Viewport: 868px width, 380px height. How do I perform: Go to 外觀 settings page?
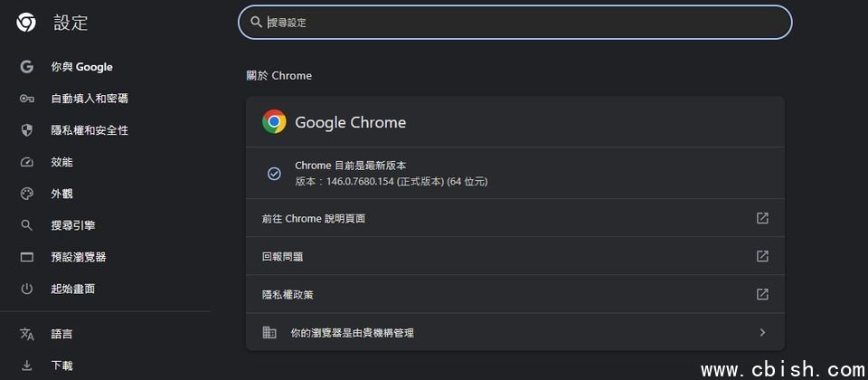coord(61,194)
